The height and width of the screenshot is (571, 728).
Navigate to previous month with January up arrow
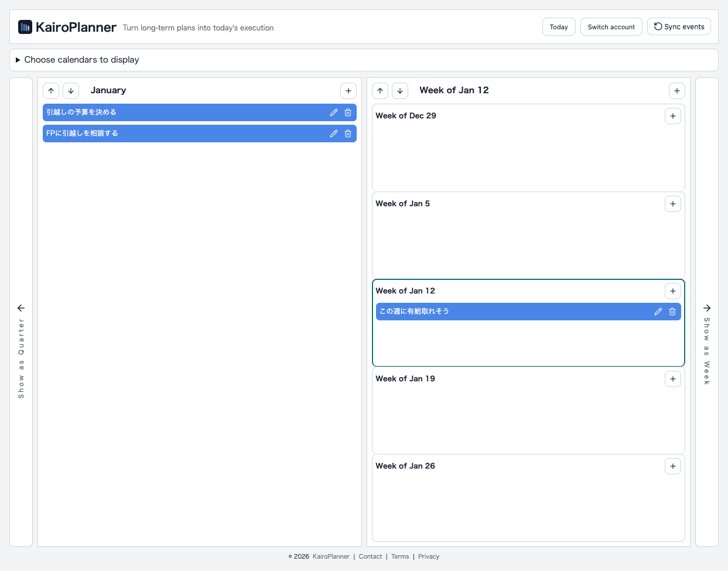click(51, 91)
